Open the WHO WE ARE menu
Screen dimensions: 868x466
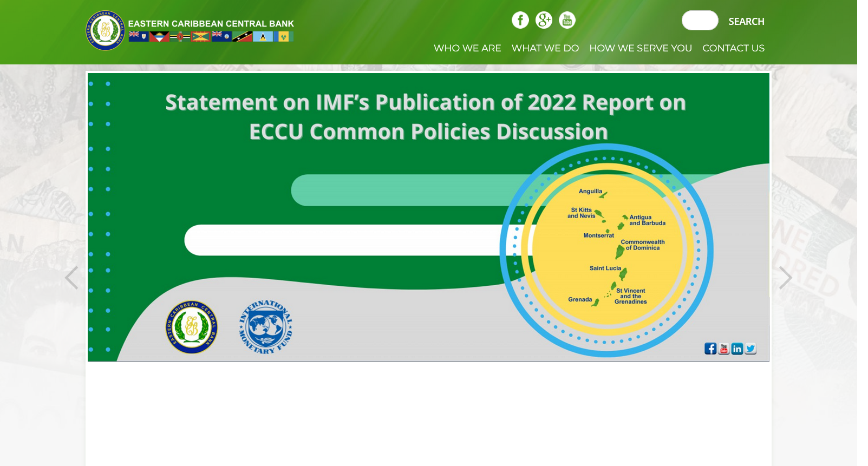(467, 48)
